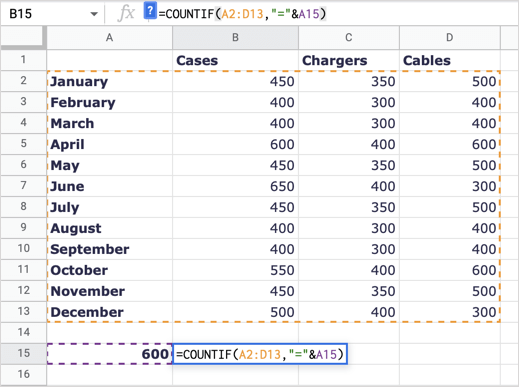This screenshot has width=519, height=387.
Task: Select column C header
Action: click(349, 38)
